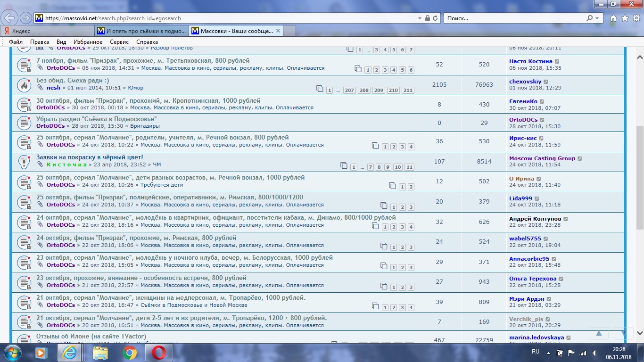Open topic 'Заявки на покраску в чёрный цвет!'
The image size is (644, 362).
[x=90, y=157]
